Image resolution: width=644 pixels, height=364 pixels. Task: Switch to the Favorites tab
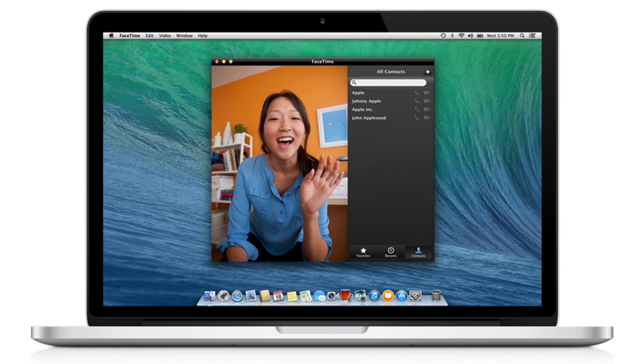click(363, 252)
